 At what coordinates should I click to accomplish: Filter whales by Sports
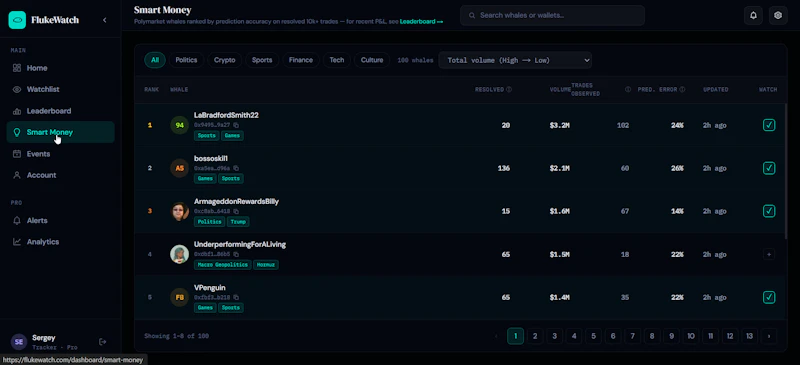[x=262, y=60]
